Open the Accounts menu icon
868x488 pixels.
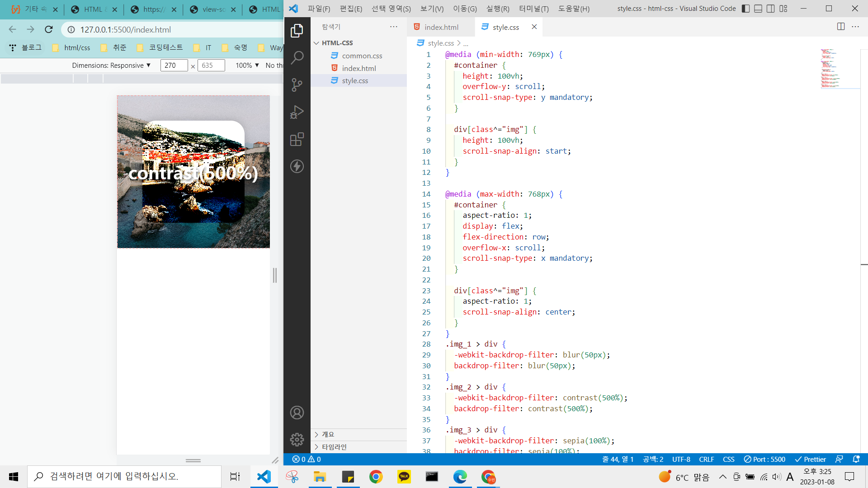pyautogui.click(x=297, y=413)
